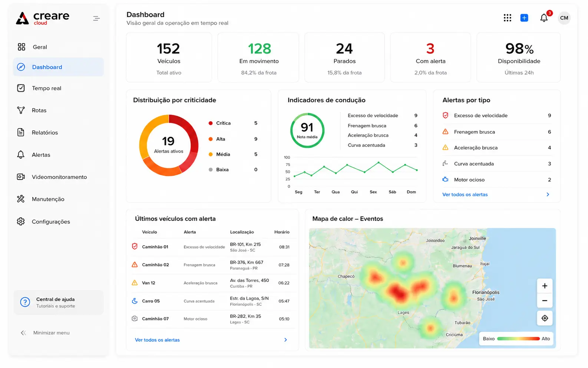
Task: Open the Geral menu item
Action: tap(58, 47)
